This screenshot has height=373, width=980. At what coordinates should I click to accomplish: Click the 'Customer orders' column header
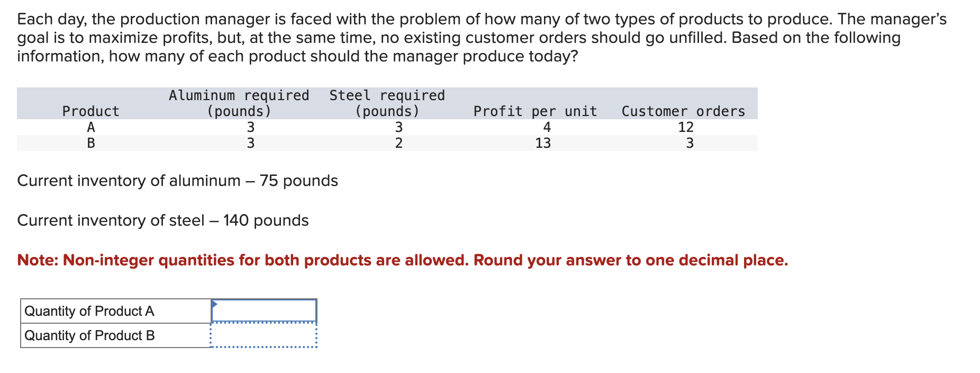coord(682,111)
